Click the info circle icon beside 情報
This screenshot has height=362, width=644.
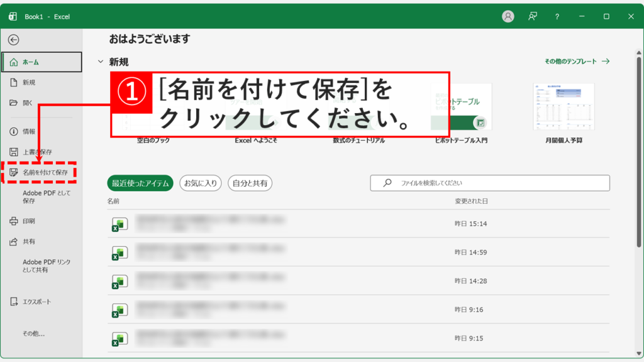click(x=14, y=131)
